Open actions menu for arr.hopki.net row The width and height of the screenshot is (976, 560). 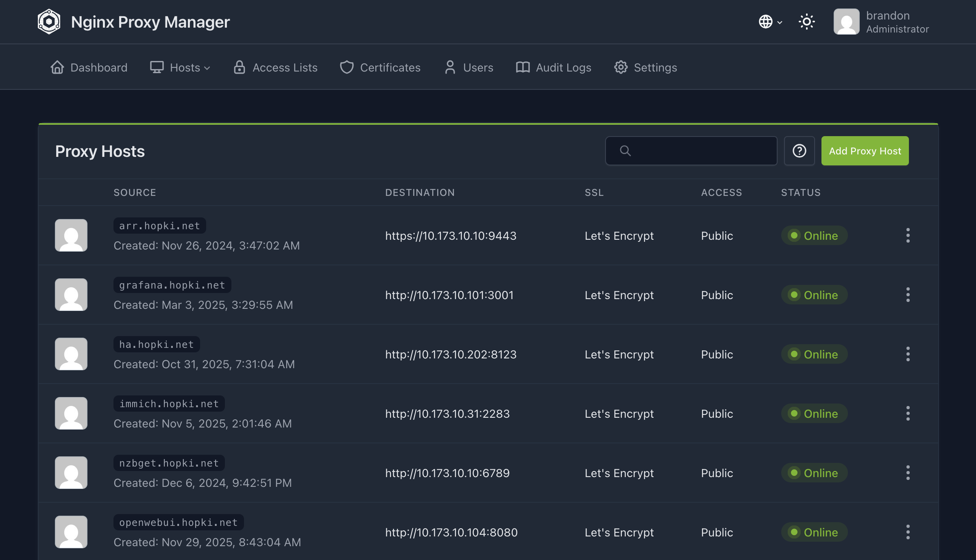908,235
